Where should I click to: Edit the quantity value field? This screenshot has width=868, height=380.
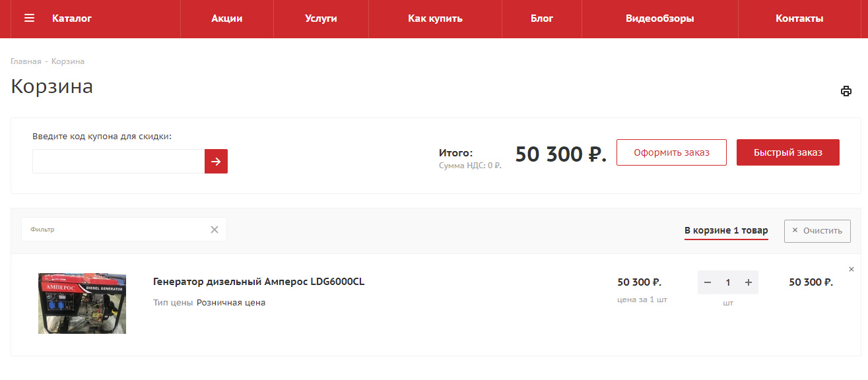tap(728, 282)
